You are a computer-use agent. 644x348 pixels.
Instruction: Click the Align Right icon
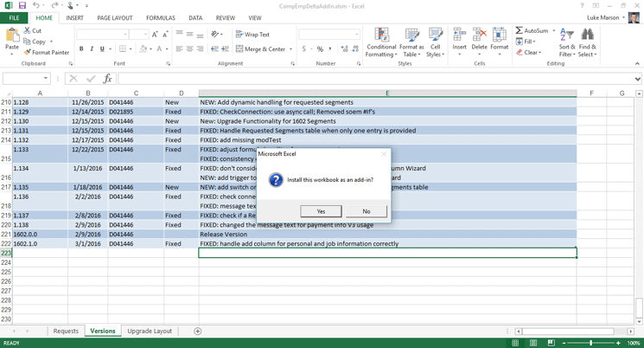click(200, 48)
